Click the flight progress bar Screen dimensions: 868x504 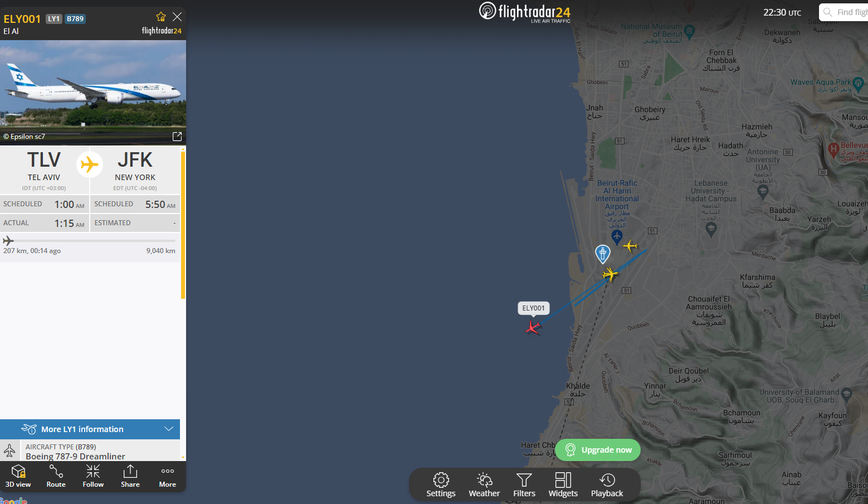[x=89, y=241]
